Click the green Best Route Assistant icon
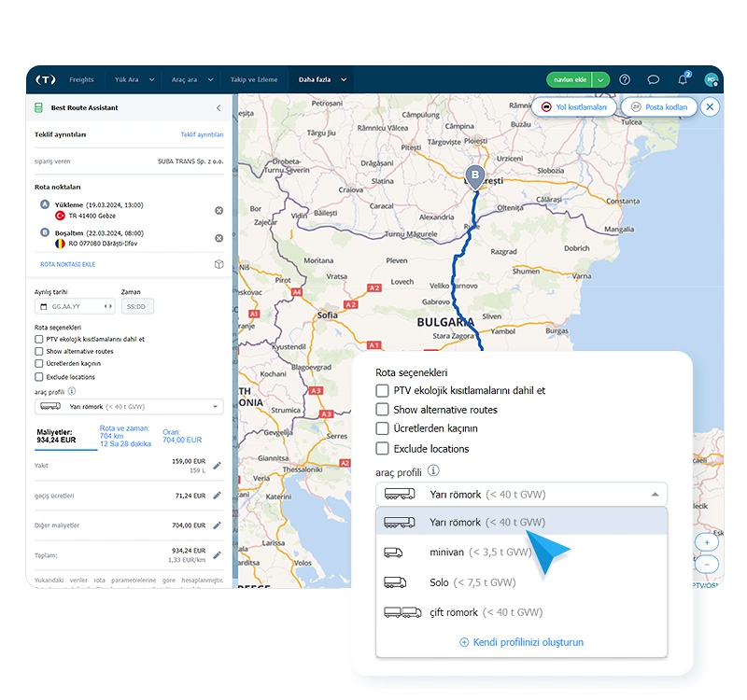The image size is (747, 700). point(39,107)
